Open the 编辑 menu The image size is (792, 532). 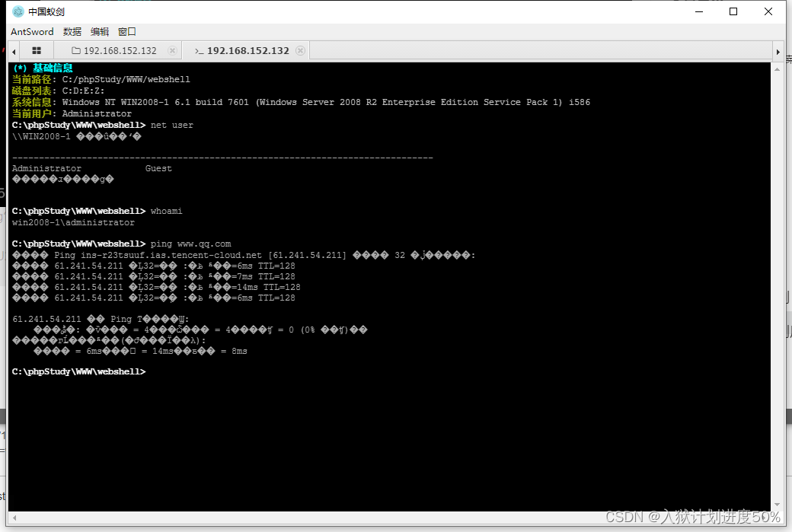[100, 31]
